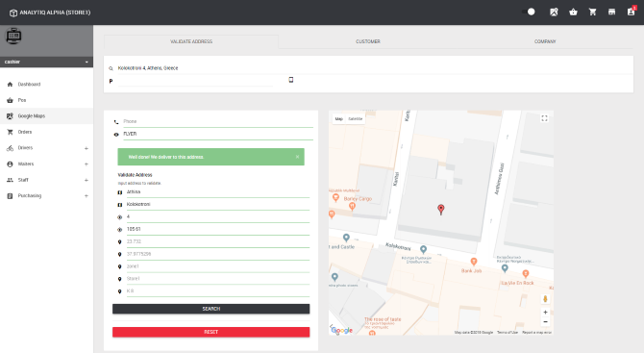This screenshot has width=644, height=353.
Task: Select the Map view type button
Action: [339, 118]
